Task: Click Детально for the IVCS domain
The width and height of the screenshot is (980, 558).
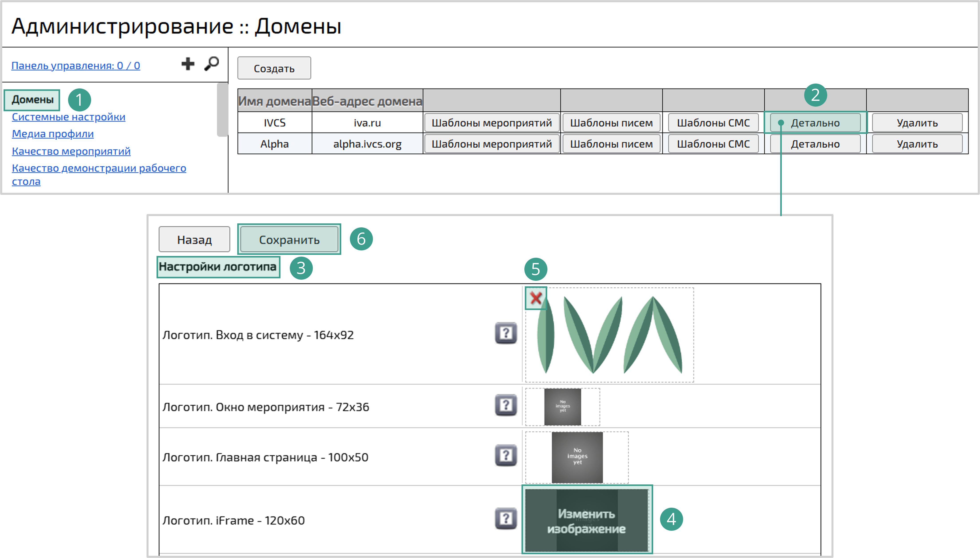Action: point(815,123)
